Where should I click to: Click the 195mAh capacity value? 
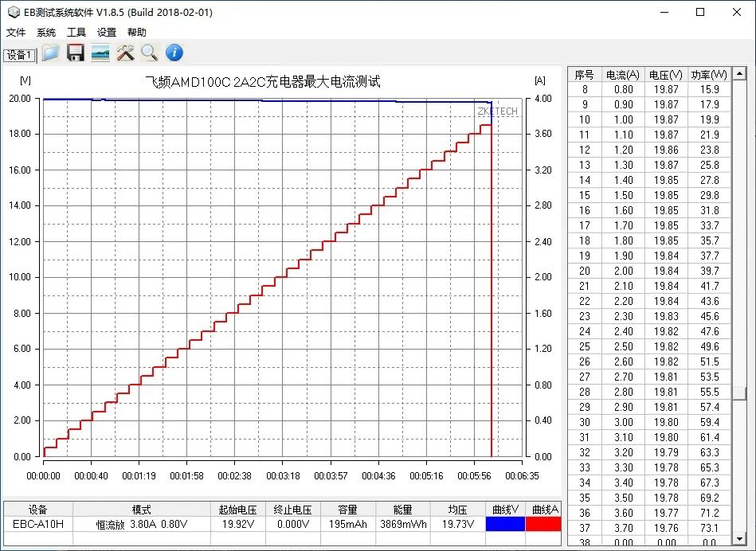click(347, 524)
